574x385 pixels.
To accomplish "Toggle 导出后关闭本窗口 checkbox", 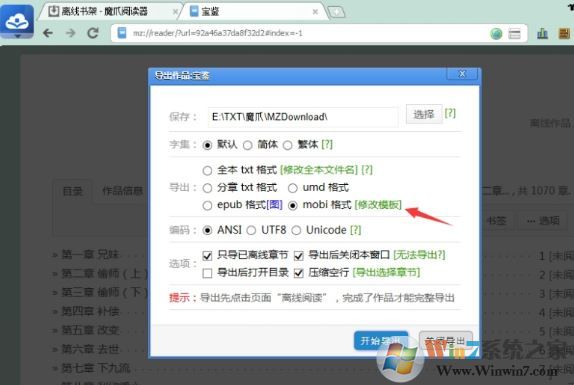I will click(299, 255).
